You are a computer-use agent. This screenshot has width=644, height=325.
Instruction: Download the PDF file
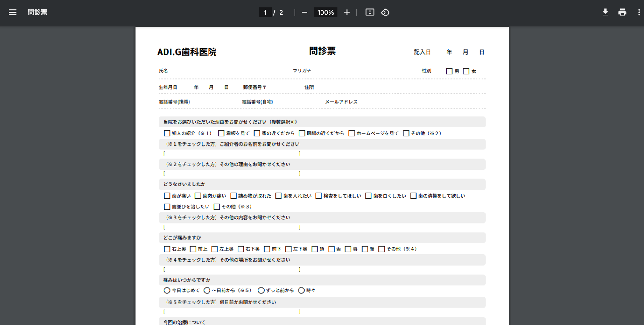coord(605,12)
